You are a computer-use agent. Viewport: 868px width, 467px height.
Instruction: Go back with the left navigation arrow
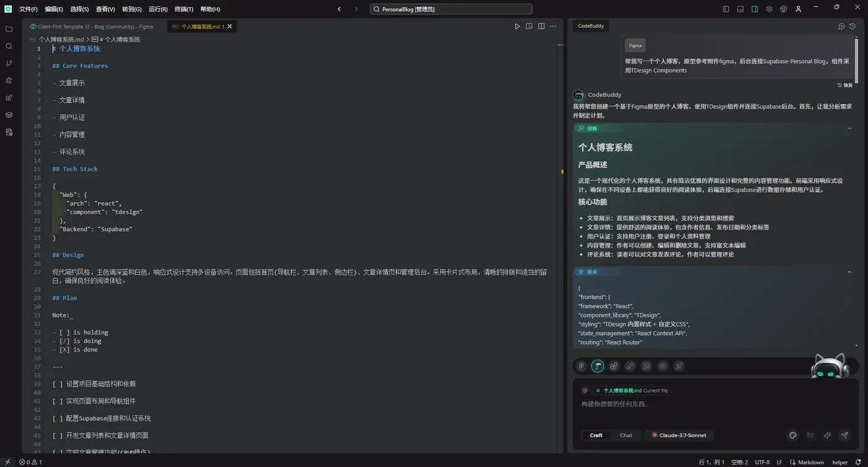coord(339,9)
